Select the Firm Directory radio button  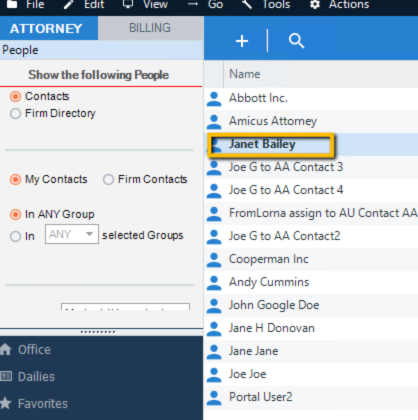pyautogui.click(x=15, y=114)
